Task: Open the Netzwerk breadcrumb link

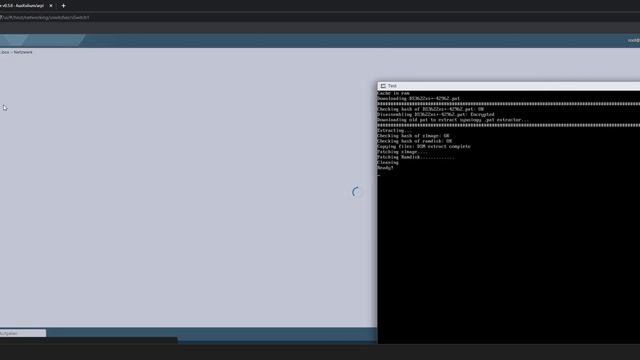Action: (x=23, y=52)
